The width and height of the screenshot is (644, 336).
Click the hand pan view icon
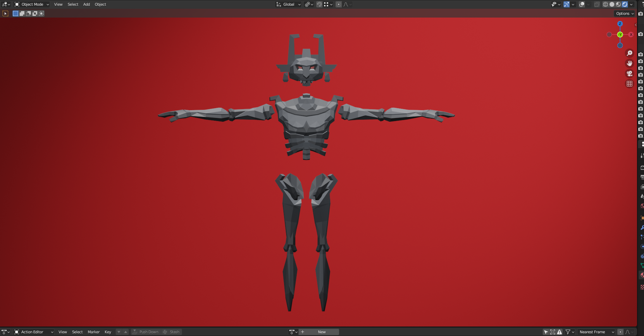pos(629,63)
